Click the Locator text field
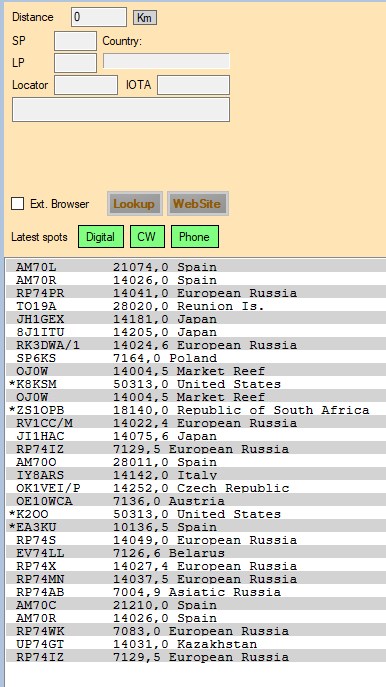The width and height of the screenshot is (386, 687). coord(86,85)
